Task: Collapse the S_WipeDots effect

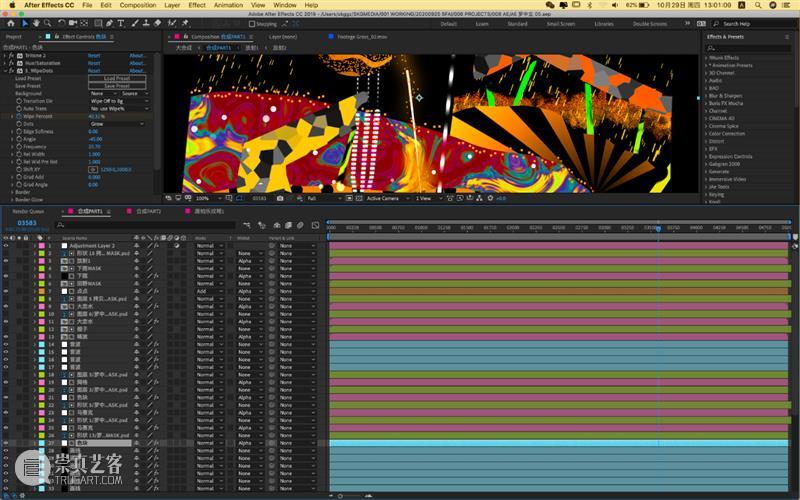Action: (5, 70)
